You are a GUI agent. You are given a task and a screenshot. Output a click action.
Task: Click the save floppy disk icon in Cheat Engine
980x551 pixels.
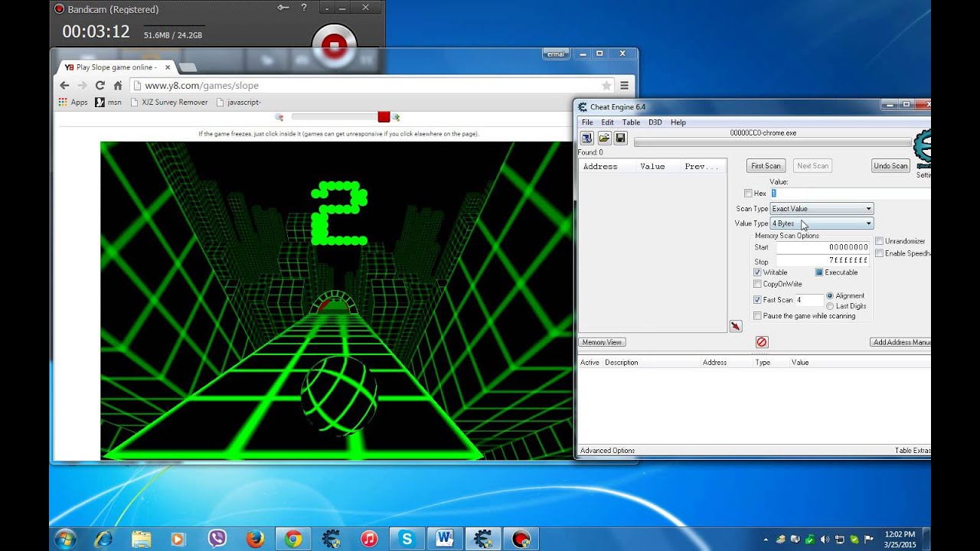pos(620,138)
